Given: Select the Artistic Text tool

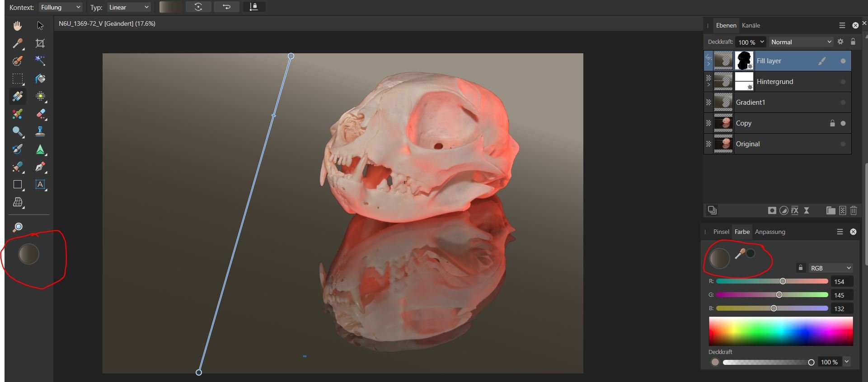Looking at the screenshot, I should pos(40,184).
